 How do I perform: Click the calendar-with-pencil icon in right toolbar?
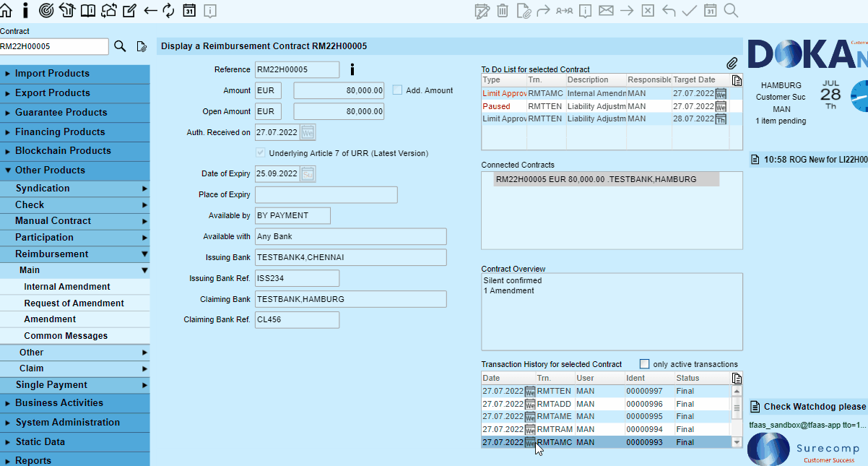click(482, 10)
